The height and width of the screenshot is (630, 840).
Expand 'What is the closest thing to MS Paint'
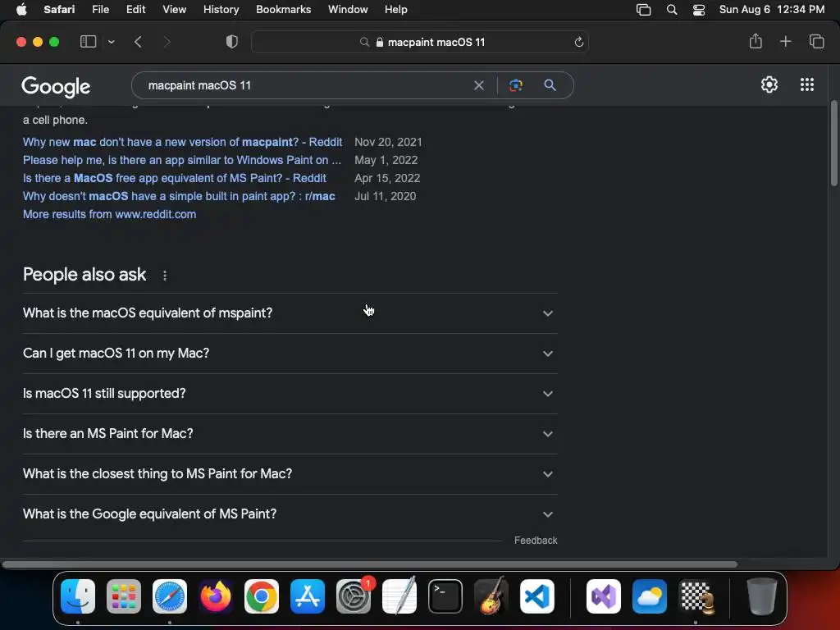(290, 474)
